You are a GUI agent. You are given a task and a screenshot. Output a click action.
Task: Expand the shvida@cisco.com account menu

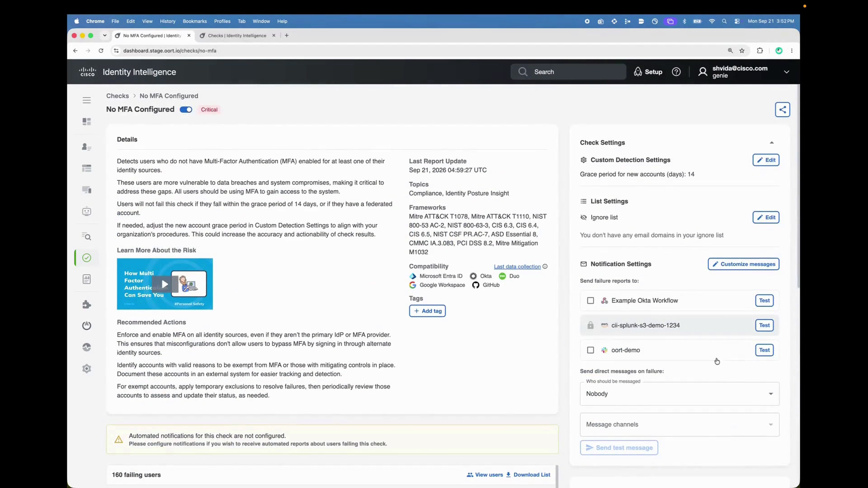(x=787, y=72)
